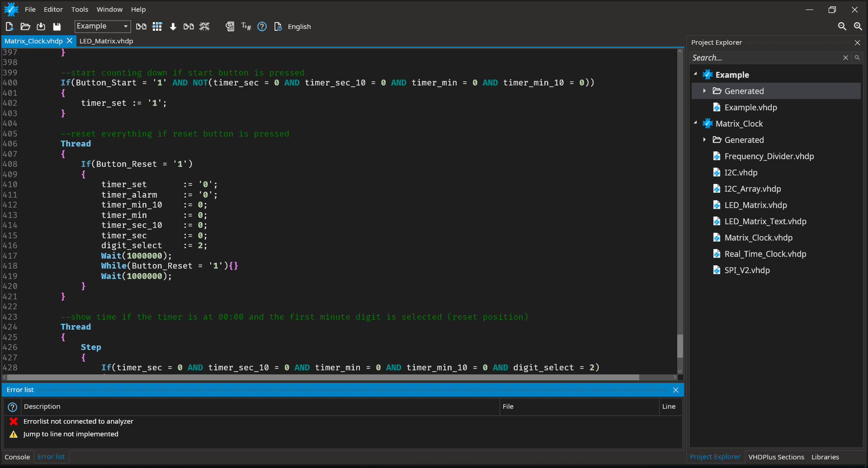The height and width of the screenshot is (468, 868).
Task: Close the Matrix_Clock.vhdp tab
Action: coord(70,41)
